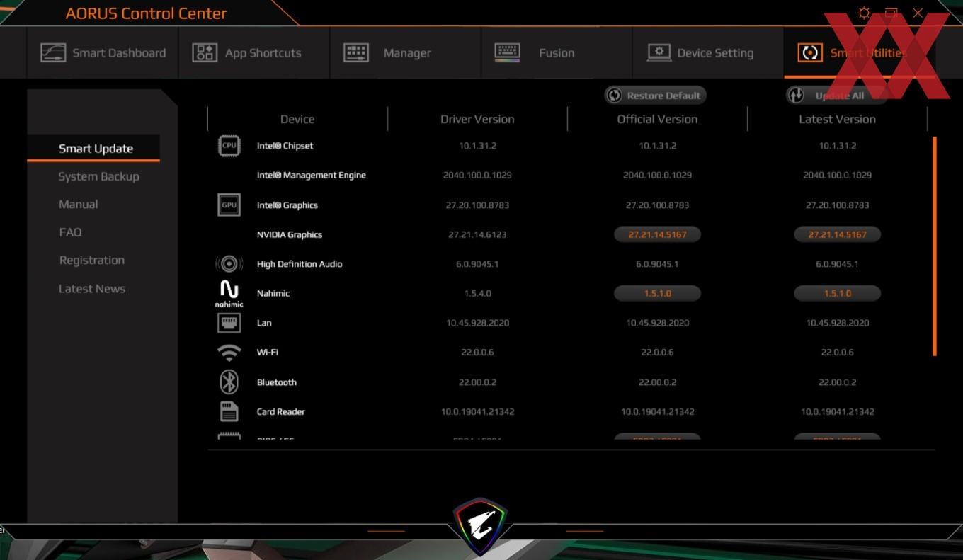Select the High Definition Audio label
This screenshot has width=963, height=560.
[x=299, y=264]
